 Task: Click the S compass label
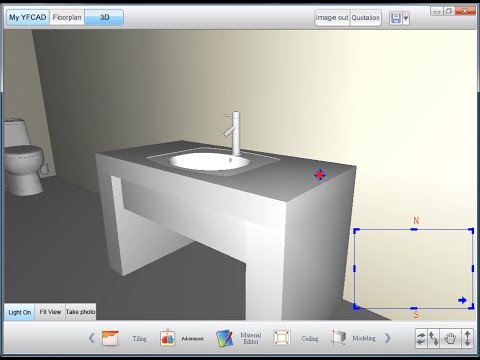[x=416, y=314]
